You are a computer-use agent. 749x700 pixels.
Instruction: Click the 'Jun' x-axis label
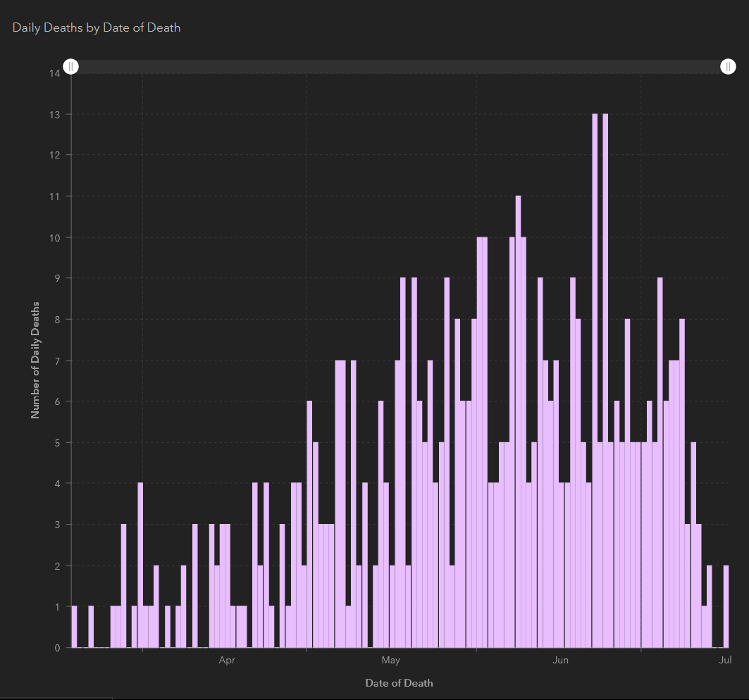560,661
